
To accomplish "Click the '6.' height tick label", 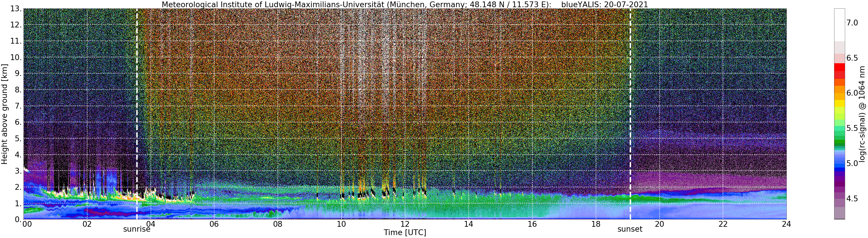I will [x=18, y=122].
